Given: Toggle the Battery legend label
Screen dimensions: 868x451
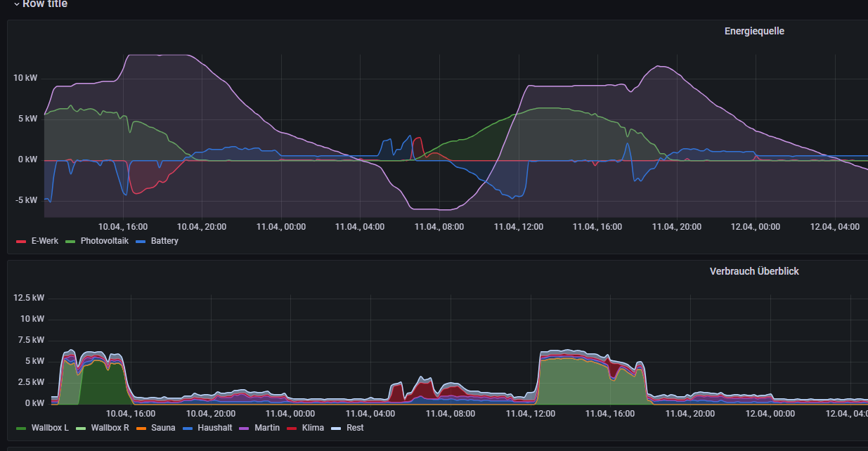Looking at the screenshot, I should point(164,241).
